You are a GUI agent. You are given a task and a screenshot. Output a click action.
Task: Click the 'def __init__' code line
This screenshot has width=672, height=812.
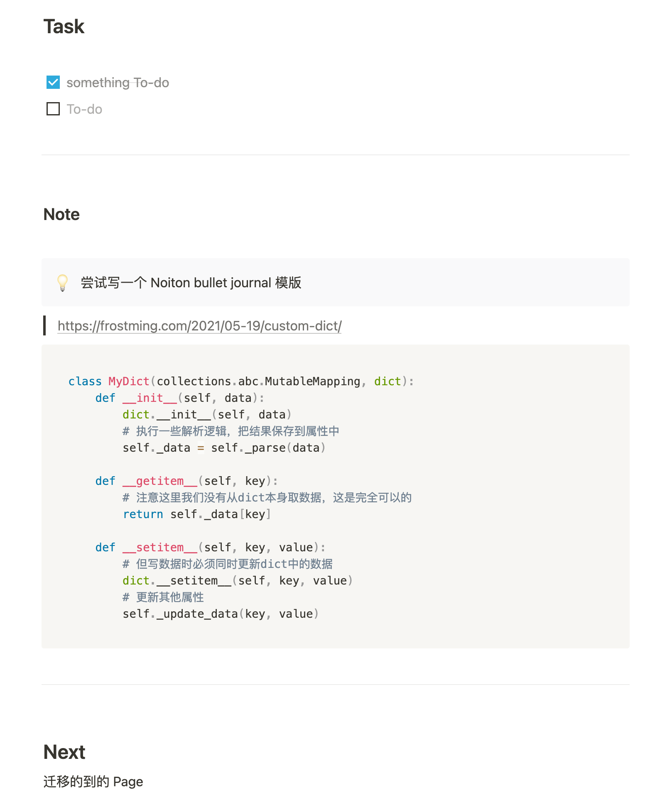point(179,398)
